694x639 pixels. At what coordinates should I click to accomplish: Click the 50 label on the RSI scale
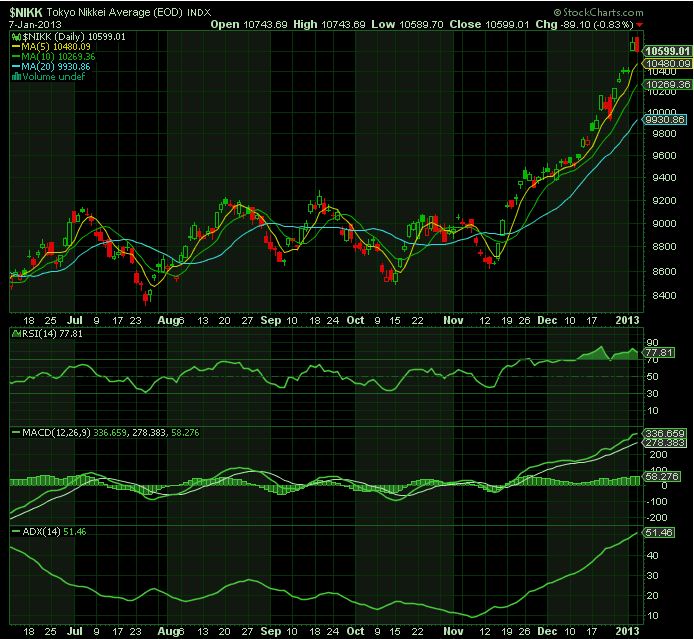click(652, 377)
